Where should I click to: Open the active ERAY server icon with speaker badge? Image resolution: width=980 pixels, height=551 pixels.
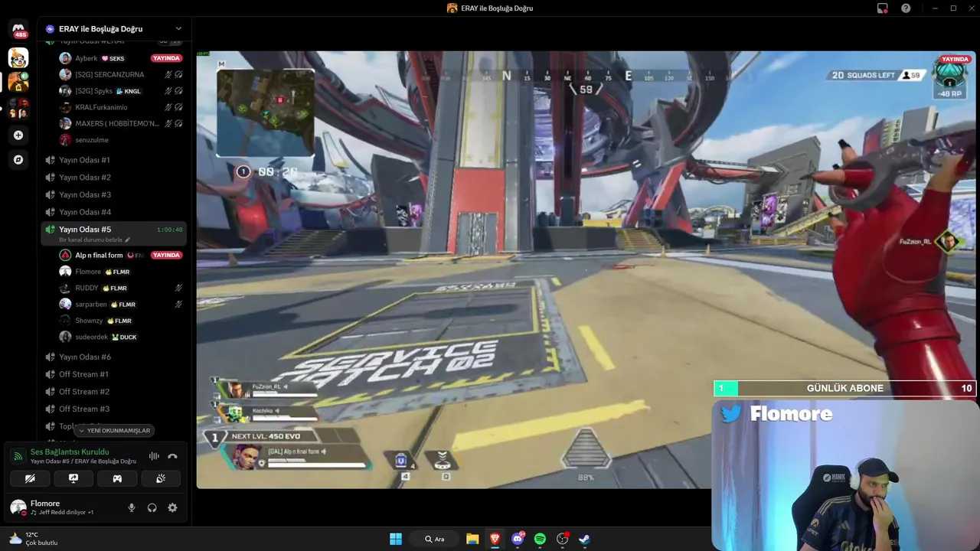pyautogui.click(x=18, y=81)
